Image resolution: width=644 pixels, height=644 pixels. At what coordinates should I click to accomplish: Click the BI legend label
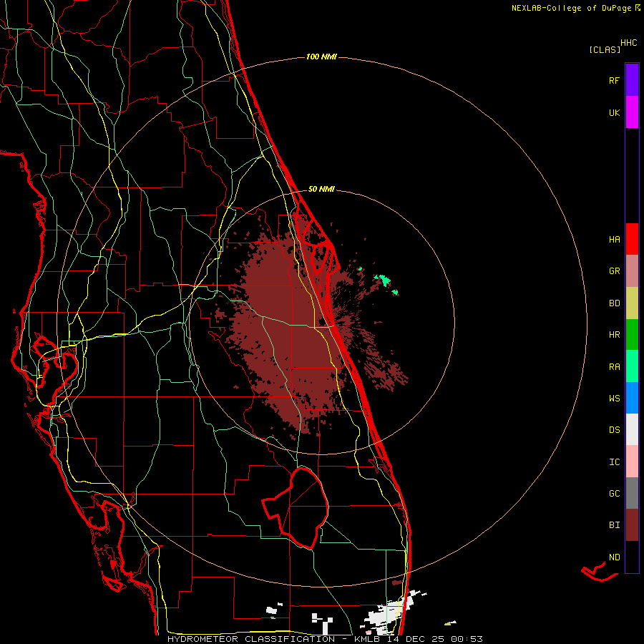click(614, 525)
